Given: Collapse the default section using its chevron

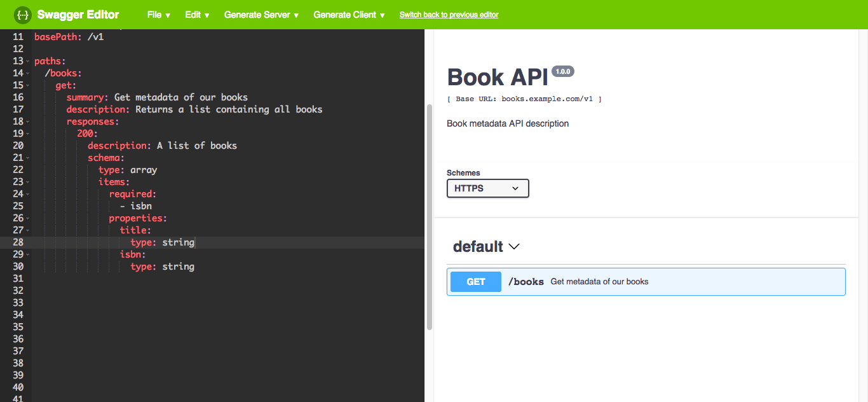Looking at the screenshot, I should [x=513, y=247].
